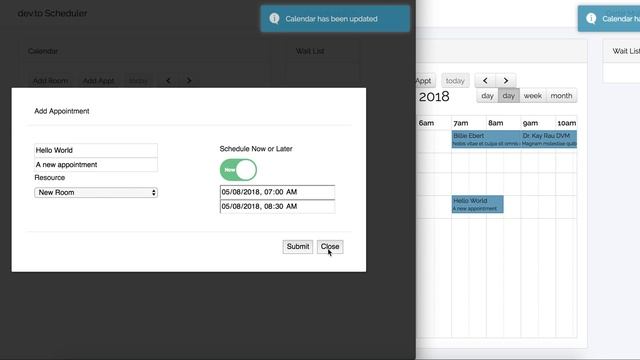
Task: Switch to month view in right window
Action: coord(561,96)
